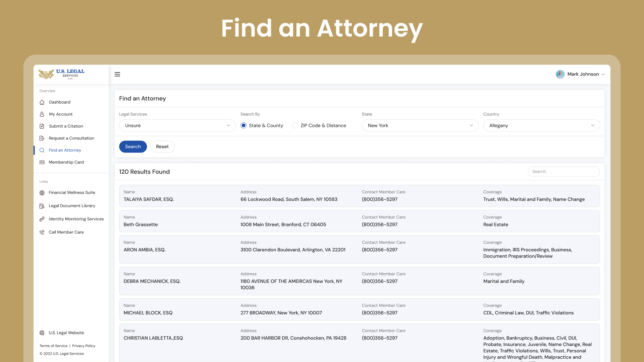Click the name CHRISTIAN LABLETTA.,ESQ
The width and height of the screenshot is (644, 362).
[x=153, y=338]
